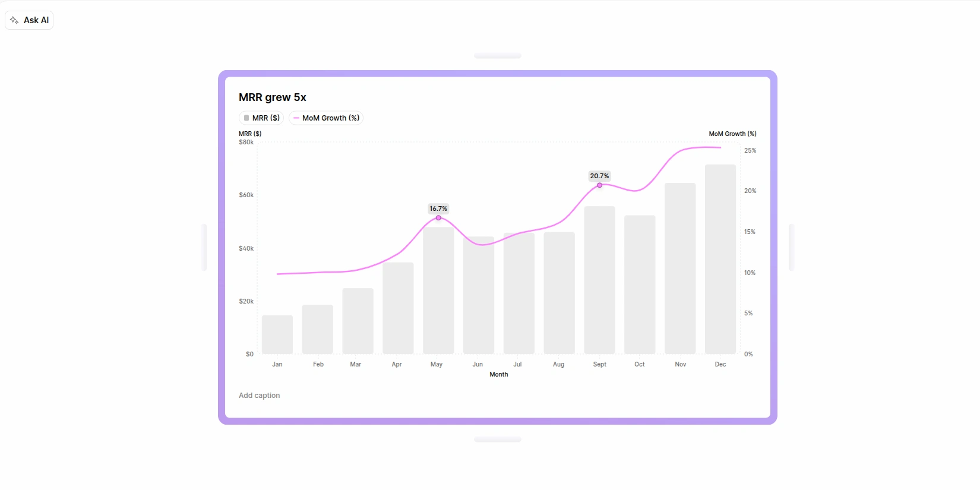Select the March MRR bar
Screen dimensions: 980x490
click(358, 321)
